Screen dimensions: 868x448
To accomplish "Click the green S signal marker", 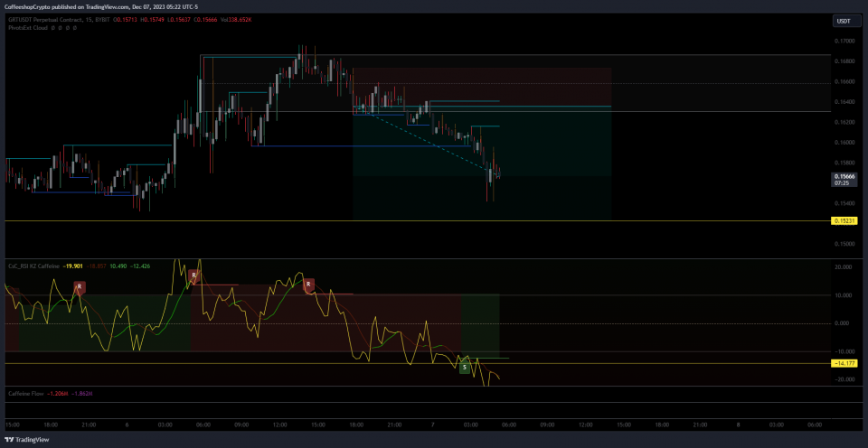I will (x=465, y=367).
